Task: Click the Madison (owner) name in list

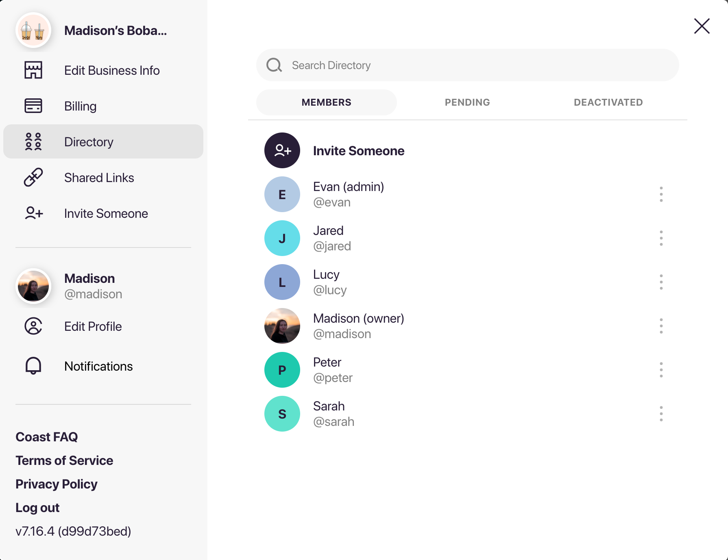Action: click(359, 318)
